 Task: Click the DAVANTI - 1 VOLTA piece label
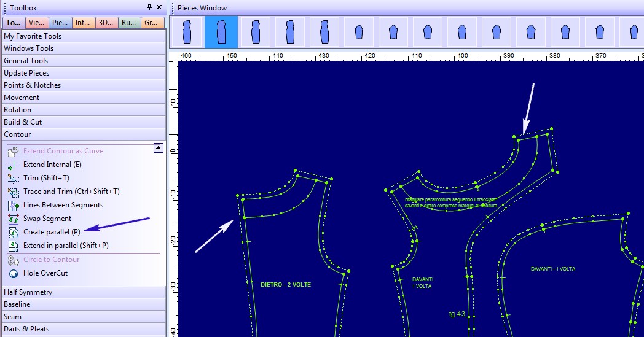click(553, 269)
